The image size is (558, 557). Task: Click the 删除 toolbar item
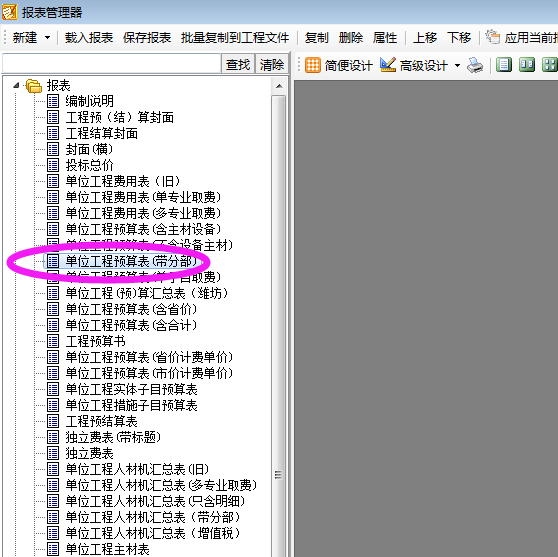pyautogui.click(x=351, y=37)
